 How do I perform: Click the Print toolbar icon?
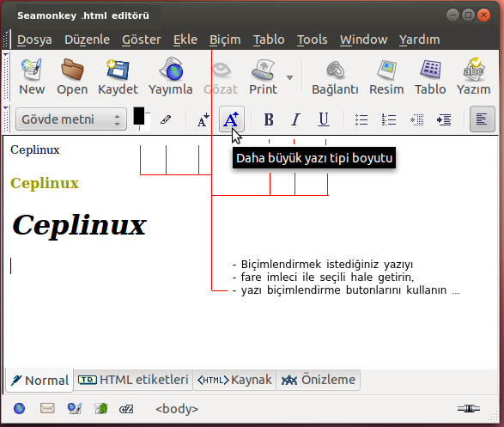[x=263, y=76]
